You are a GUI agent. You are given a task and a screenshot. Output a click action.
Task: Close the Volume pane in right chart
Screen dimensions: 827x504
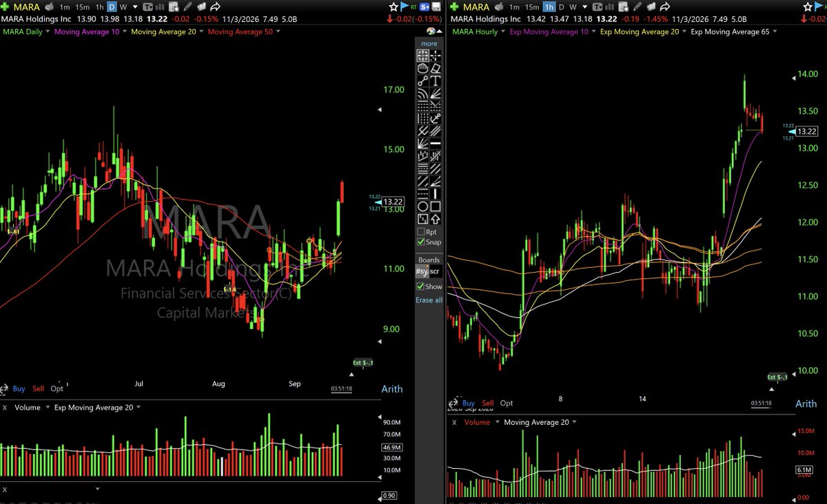pyautogui.click(x=454, y=422)
